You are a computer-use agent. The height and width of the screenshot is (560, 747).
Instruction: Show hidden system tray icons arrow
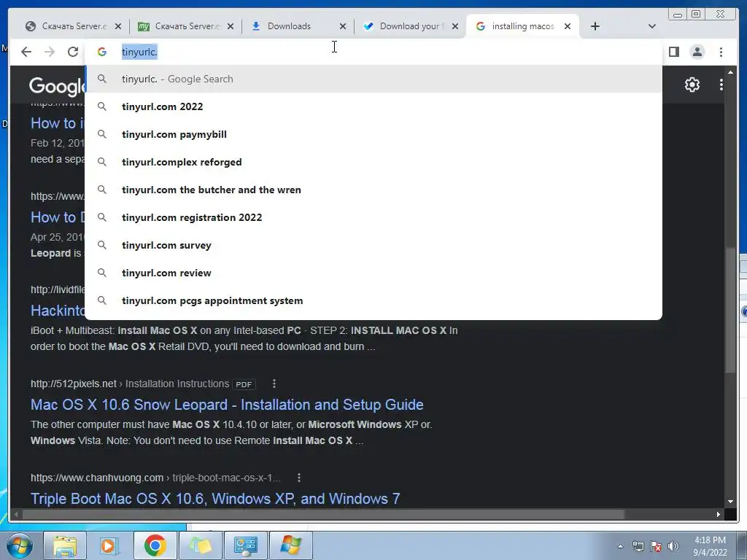click(620, 547)
